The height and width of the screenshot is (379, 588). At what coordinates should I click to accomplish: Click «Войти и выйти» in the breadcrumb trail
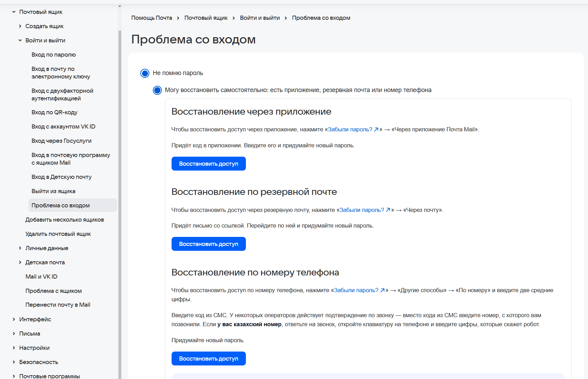tap(260, 18)
